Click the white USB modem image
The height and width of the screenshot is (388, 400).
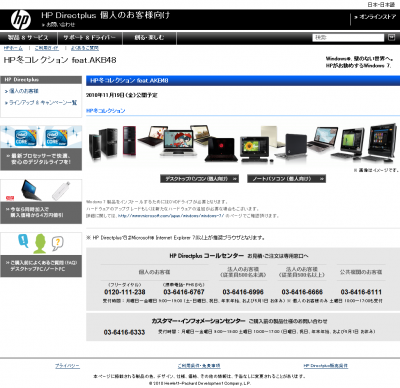pos(61,191)
